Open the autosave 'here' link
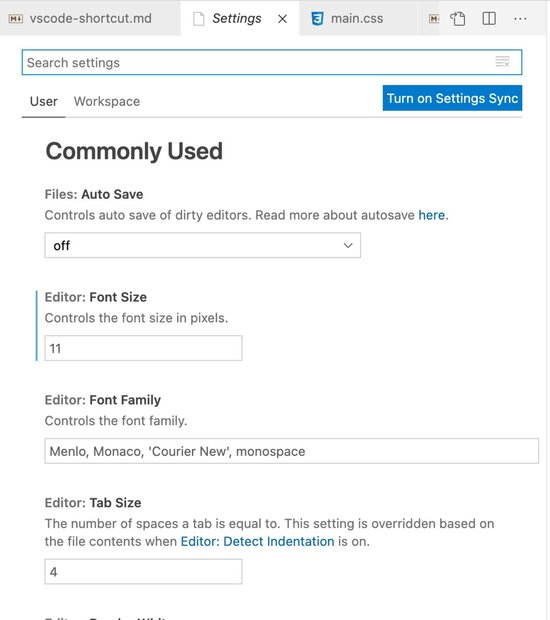Screen dimensions: 550x620 click(431, 215)
